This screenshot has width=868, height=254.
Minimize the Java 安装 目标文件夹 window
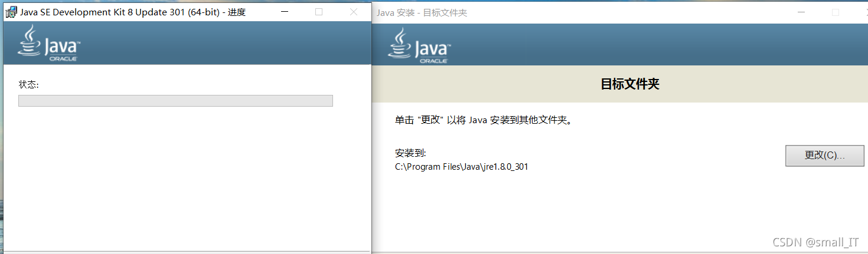pyautogui.click(x=801, y=12)
